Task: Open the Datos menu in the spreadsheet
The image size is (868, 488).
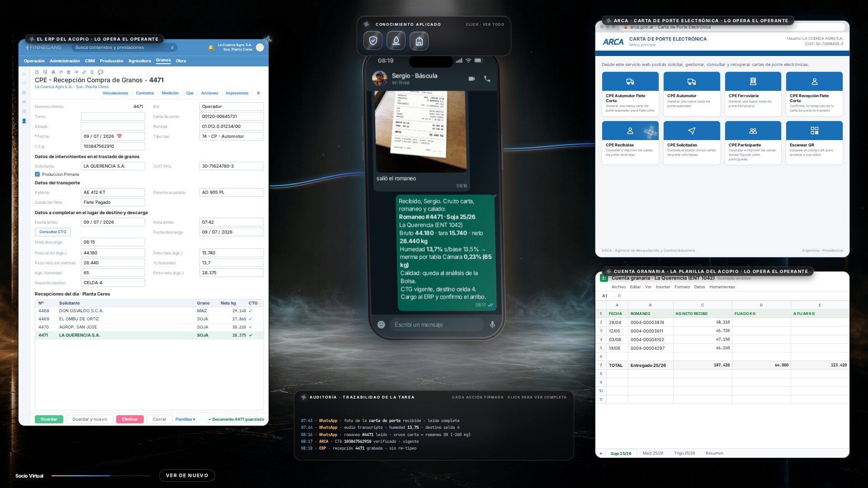Action: click(x=699, y=287)
